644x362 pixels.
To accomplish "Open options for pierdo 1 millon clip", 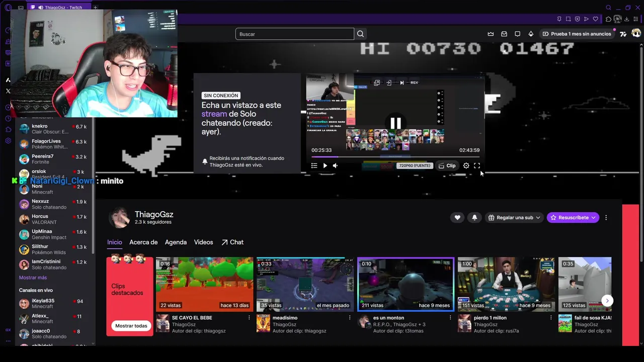I will click(551, 318).
